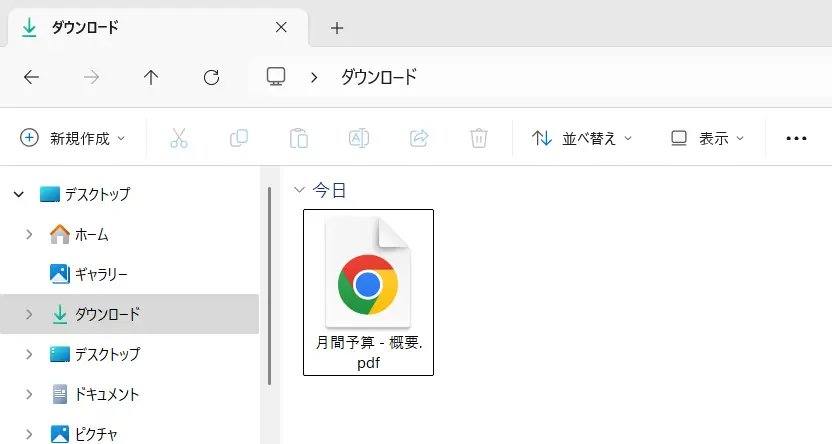832x444 pixels.
Task: Open the 表示 view options dropdown
Action: click(x=707, y=138)
